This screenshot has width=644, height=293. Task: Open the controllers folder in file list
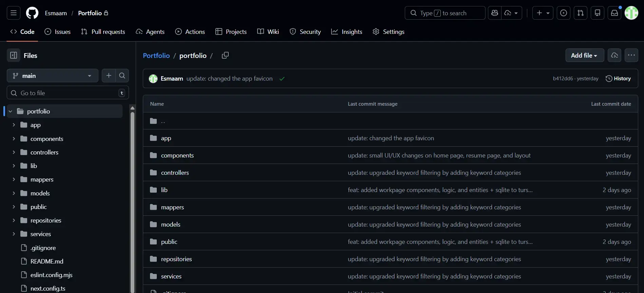tap(175, 173)
